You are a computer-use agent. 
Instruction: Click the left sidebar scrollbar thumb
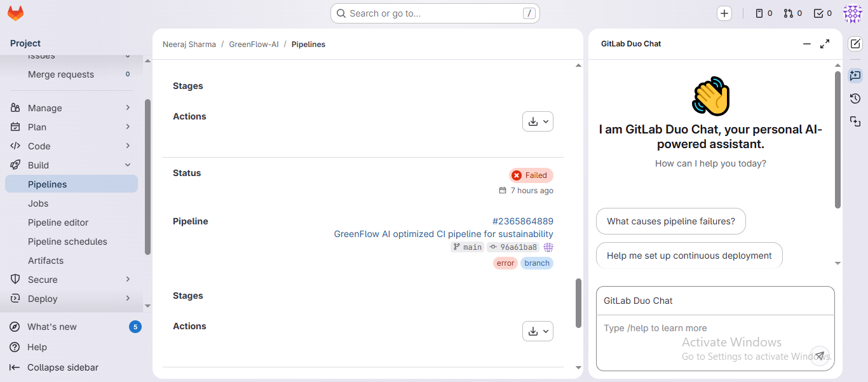pyautogui.click(x=147, y=177)
